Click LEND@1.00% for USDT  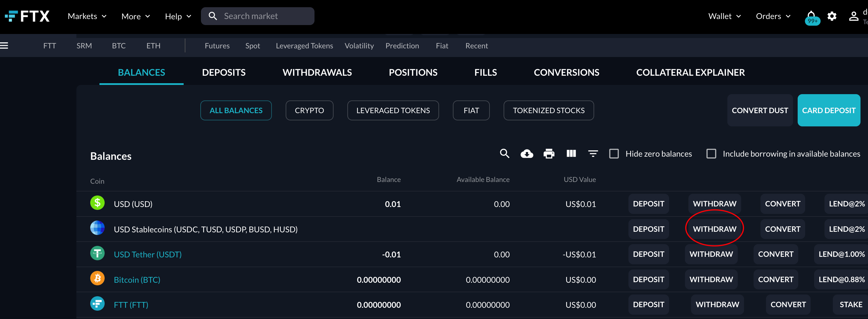841,254
